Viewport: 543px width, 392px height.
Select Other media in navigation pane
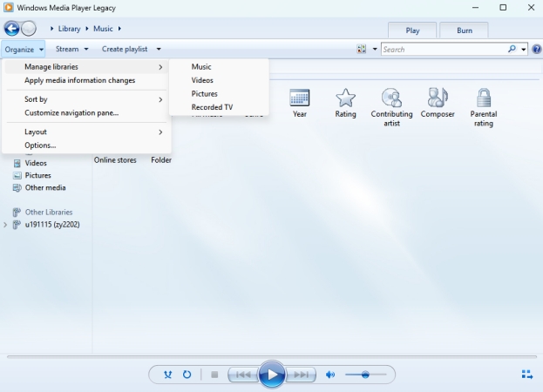point(45,188)
